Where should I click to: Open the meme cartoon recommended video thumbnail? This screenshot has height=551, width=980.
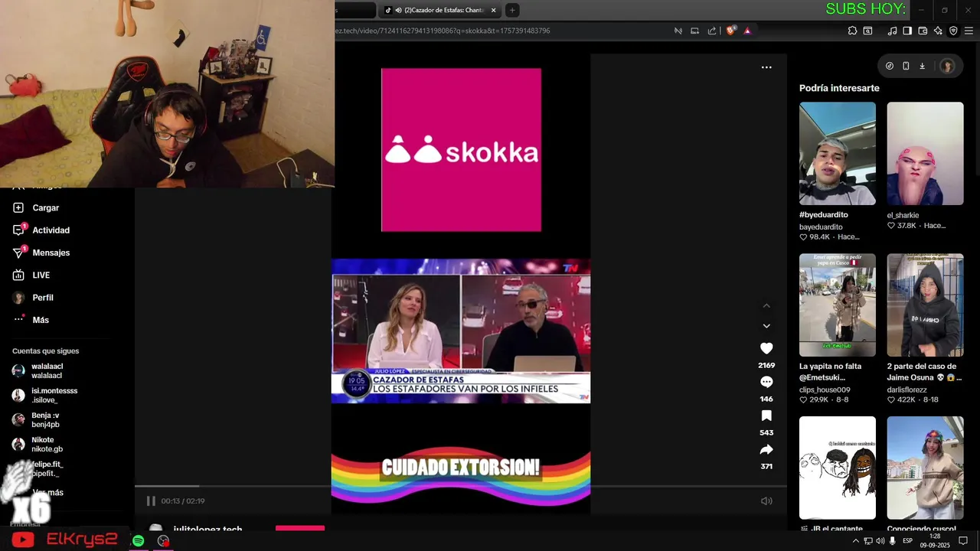pyautogui.click(x=838, y=468)
